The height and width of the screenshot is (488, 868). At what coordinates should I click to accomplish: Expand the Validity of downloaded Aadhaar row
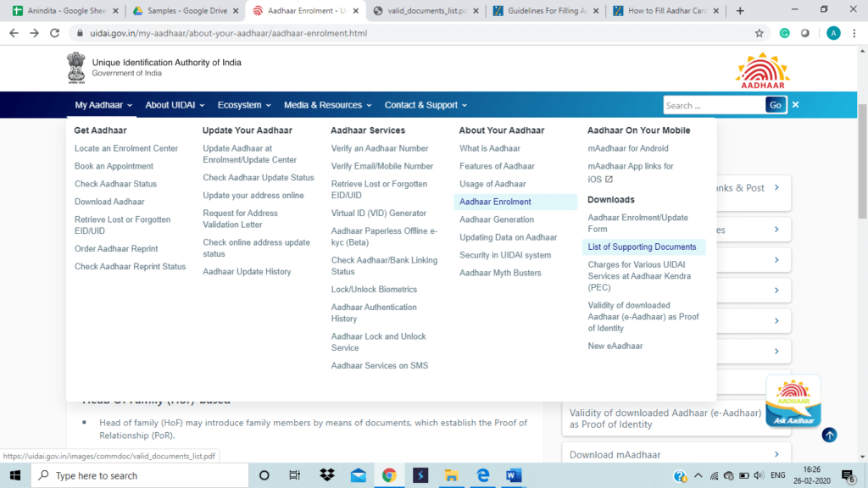coord(676,419)
